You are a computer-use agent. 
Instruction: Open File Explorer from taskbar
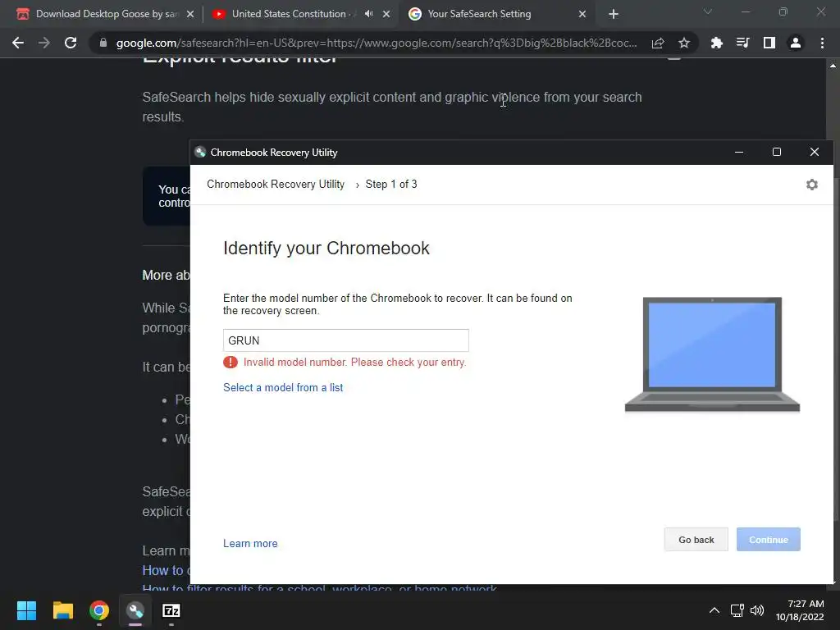click(62, 610)
